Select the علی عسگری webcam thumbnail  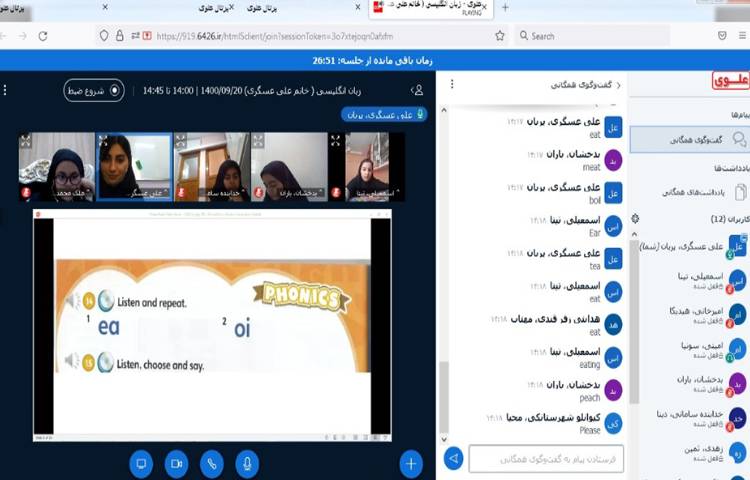pos(134,166)
